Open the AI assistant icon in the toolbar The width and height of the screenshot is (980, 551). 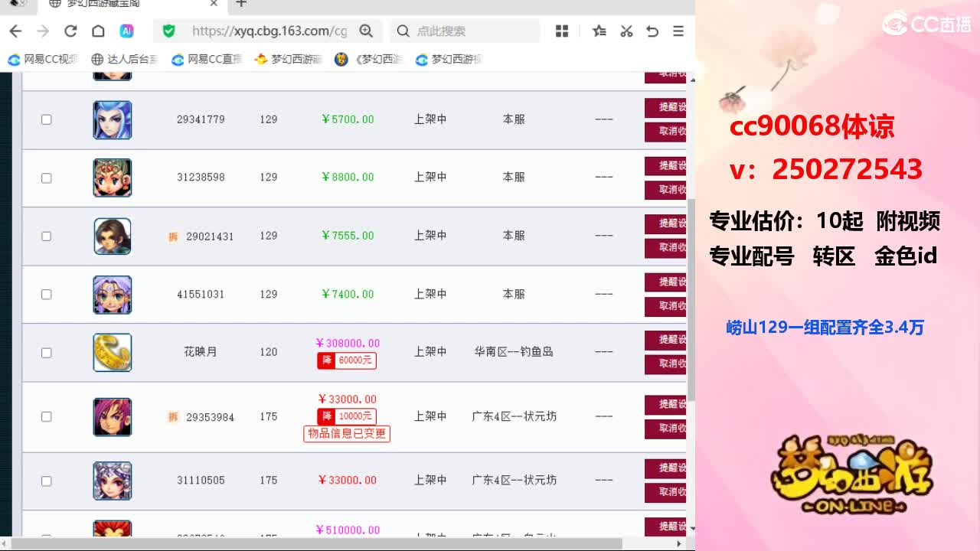click(126, 31)
